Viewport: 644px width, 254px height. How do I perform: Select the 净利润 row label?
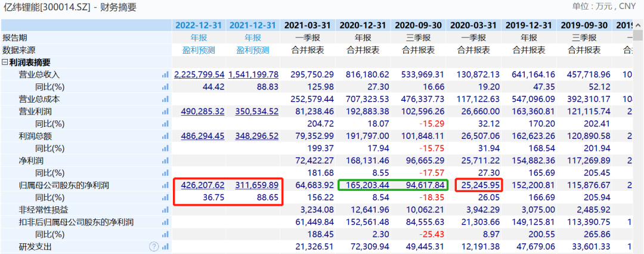point(31,161)
